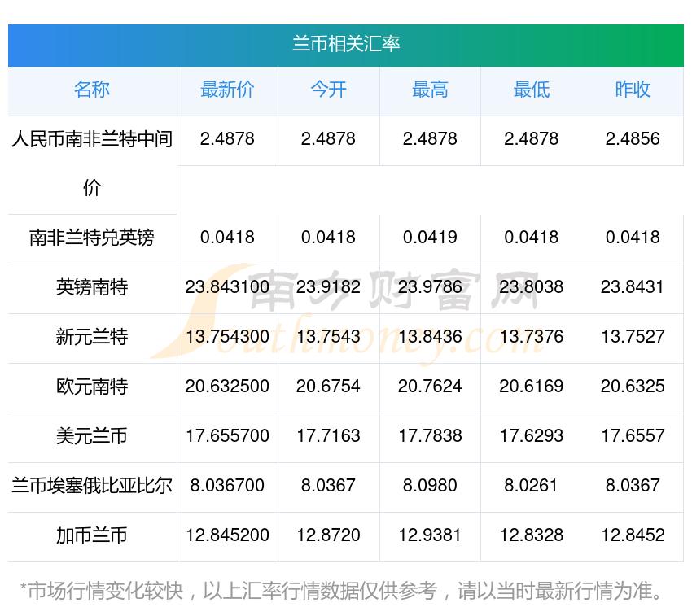Click the 英镑南特 row name
Screen dimensions: 692x616
coord(92,287)
